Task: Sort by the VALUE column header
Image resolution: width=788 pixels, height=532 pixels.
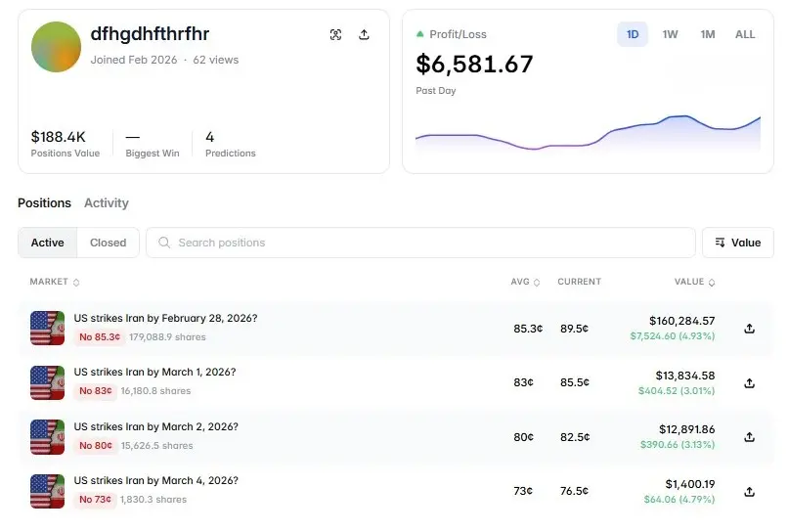Action: pos(694,282)
